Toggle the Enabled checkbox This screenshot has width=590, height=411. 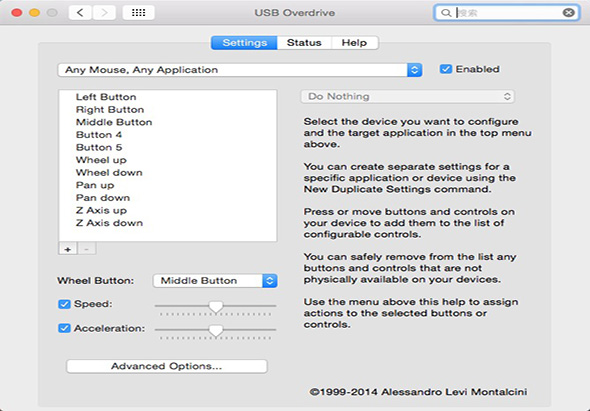(446, 69)
